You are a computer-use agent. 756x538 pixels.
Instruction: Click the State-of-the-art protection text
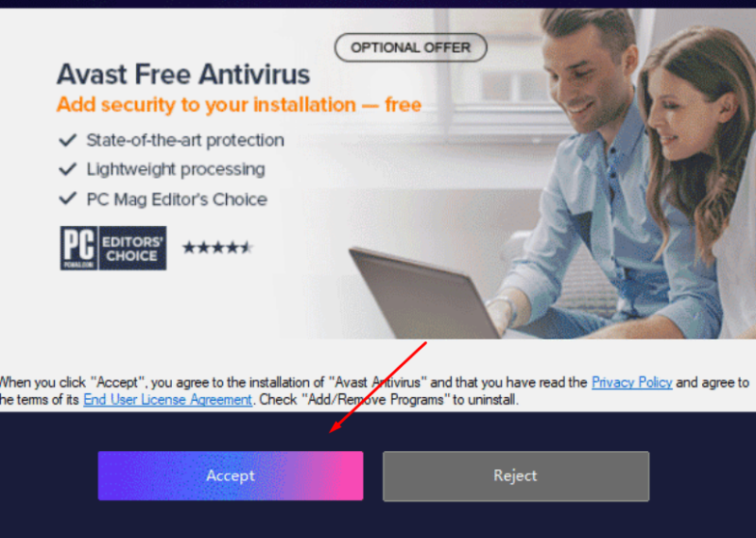click(x=185, y=141)
